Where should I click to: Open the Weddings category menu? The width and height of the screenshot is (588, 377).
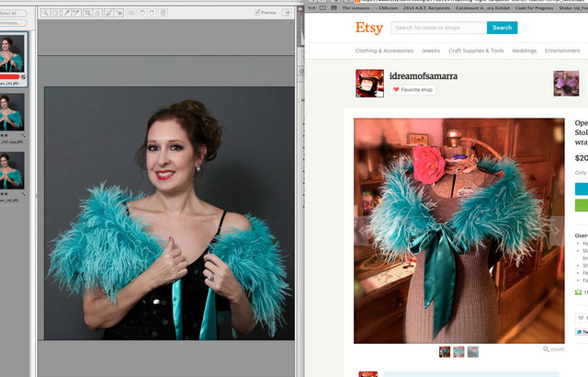(x=524, y=51)
